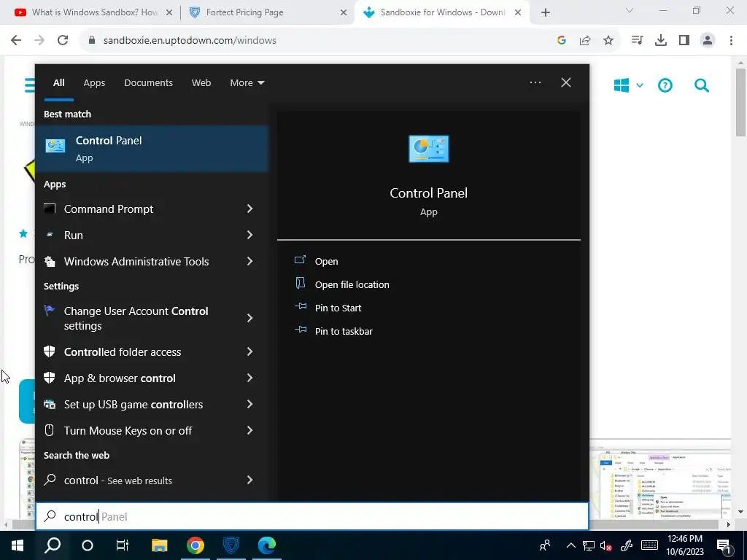Click the User Account Control flag icon
The width and height of the screenshot is (747, 560).
(x=50, y=311)
